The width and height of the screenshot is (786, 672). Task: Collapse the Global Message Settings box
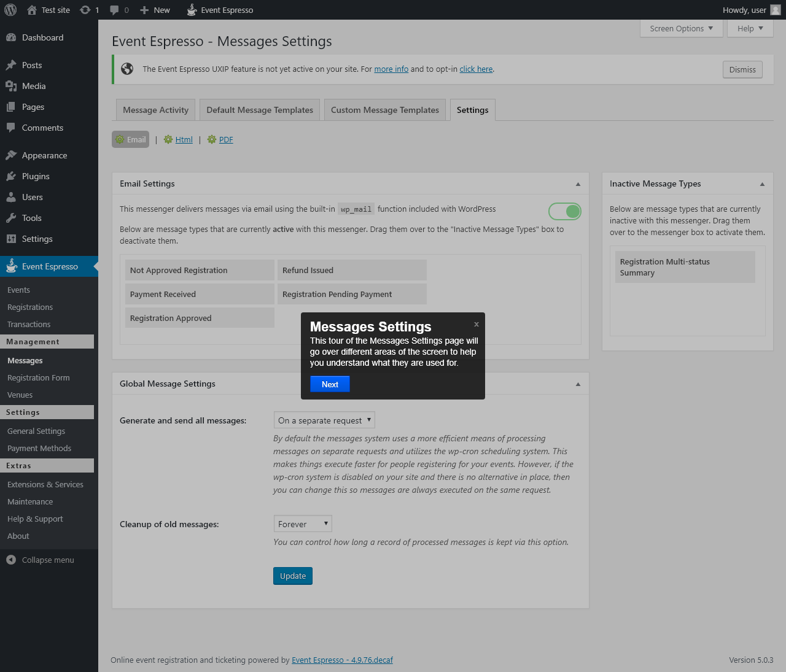click(578, 384)
